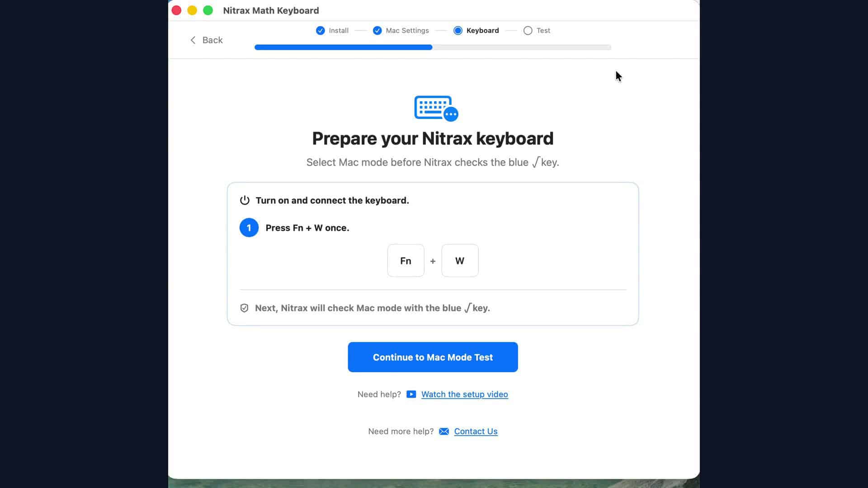Screen dimensions: 868x488
Task: Click 'Select Mac mode before Nitrax checks' subtitle
Action: tap(433, 163)
